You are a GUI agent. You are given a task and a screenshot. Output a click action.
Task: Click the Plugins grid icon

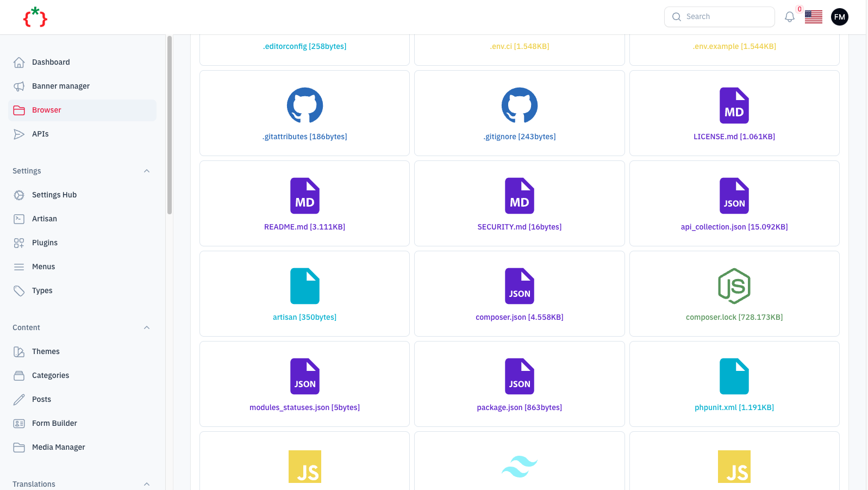[19, 243]
